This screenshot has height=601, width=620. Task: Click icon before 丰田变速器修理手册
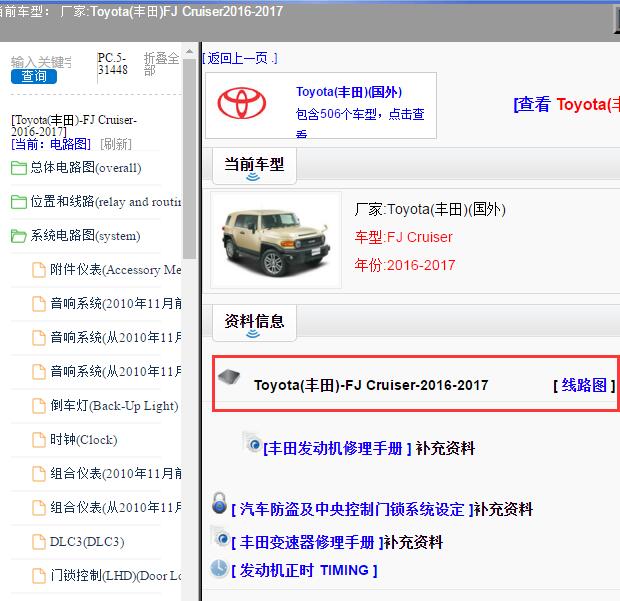(x=220, y=537)
